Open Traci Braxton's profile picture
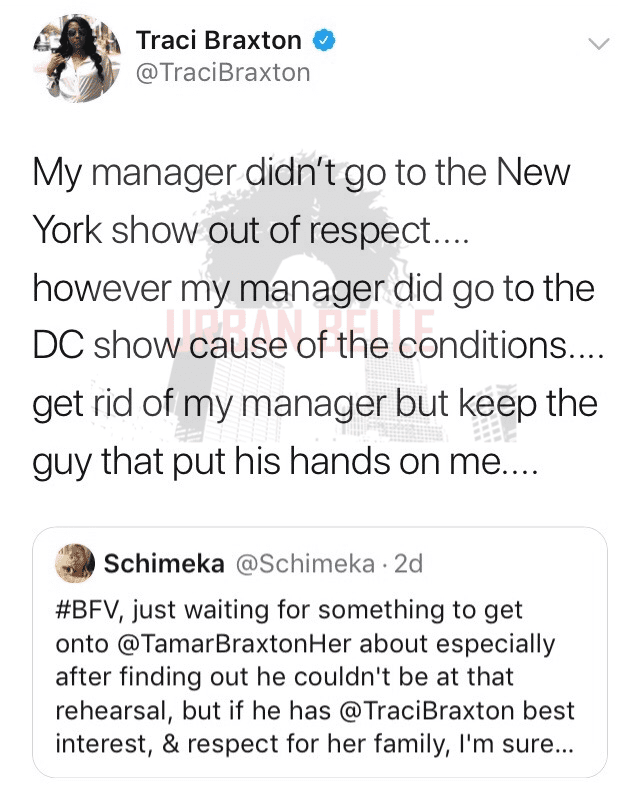 pos(77,58)
